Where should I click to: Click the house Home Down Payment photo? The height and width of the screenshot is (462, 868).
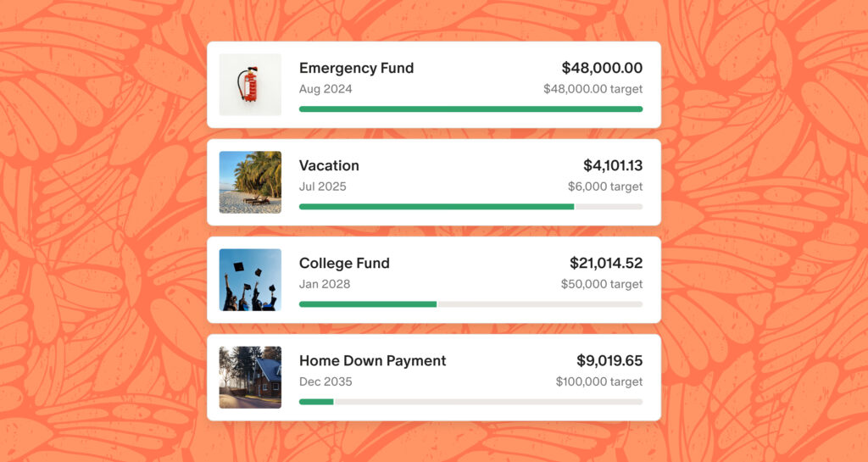(250, 377)
